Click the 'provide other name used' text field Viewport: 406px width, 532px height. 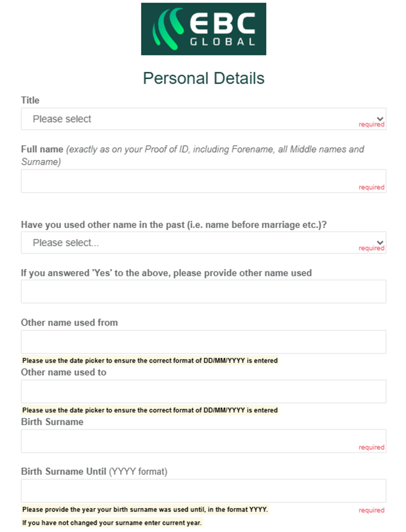203,291
